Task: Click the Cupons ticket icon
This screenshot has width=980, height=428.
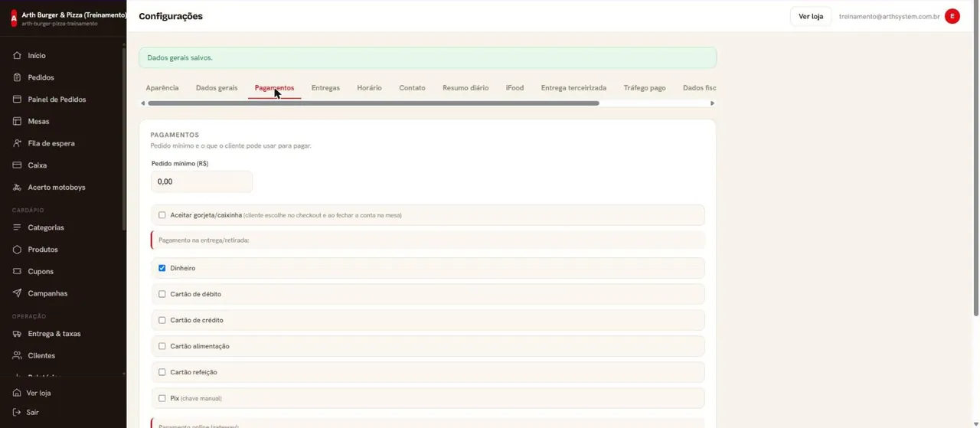Action: (x=17, y=271)
